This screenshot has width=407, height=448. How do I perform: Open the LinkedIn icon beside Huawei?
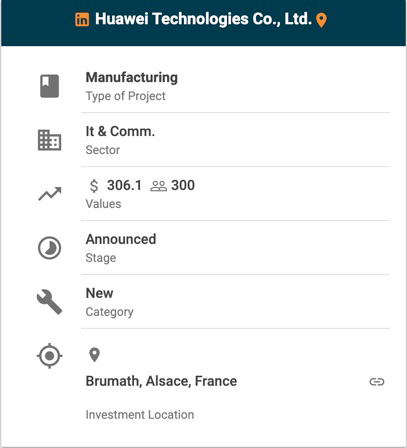(x=82, y=19)
